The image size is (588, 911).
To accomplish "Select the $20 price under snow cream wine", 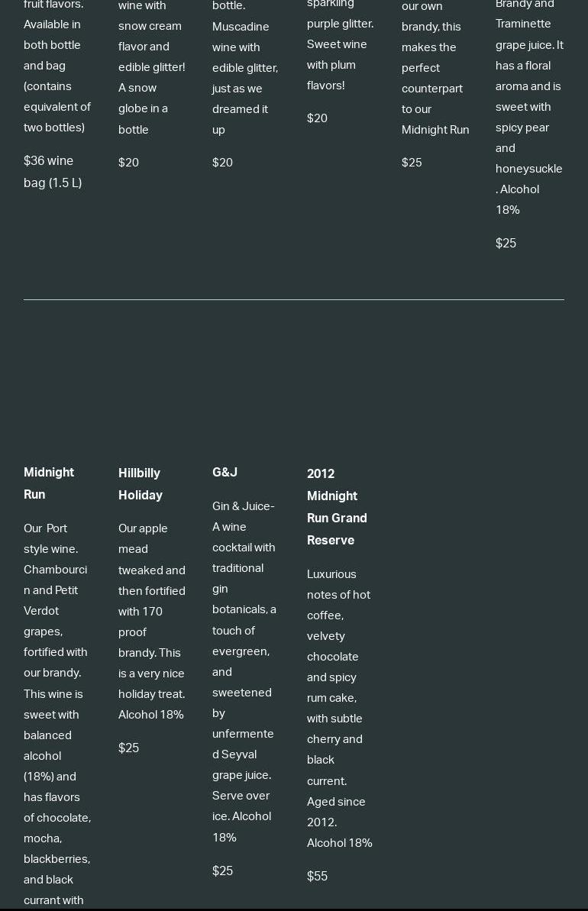I will pyautogui.click(x=128, y=163).
